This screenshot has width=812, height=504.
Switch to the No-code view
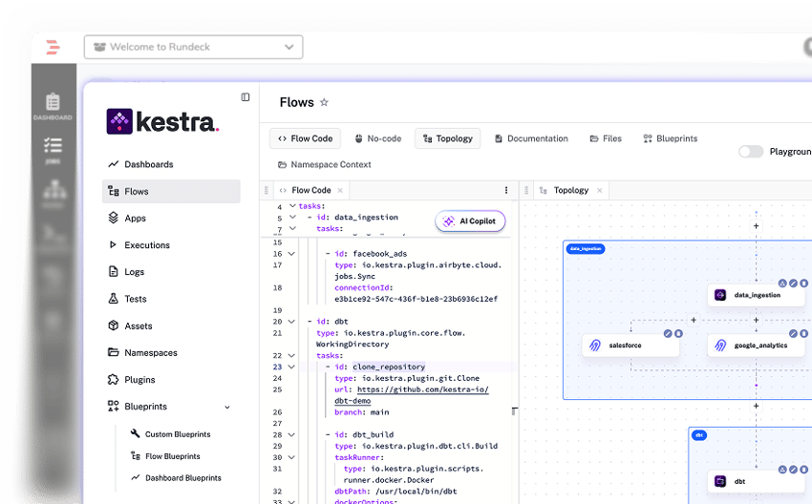coord(378,138)
